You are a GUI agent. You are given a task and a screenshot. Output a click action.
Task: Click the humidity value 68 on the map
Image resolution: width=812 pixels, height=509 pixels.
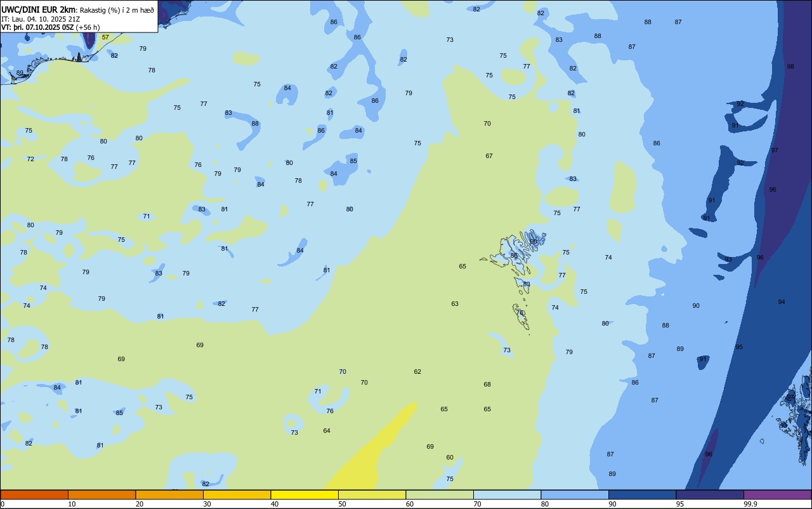[x=487, y=385]
